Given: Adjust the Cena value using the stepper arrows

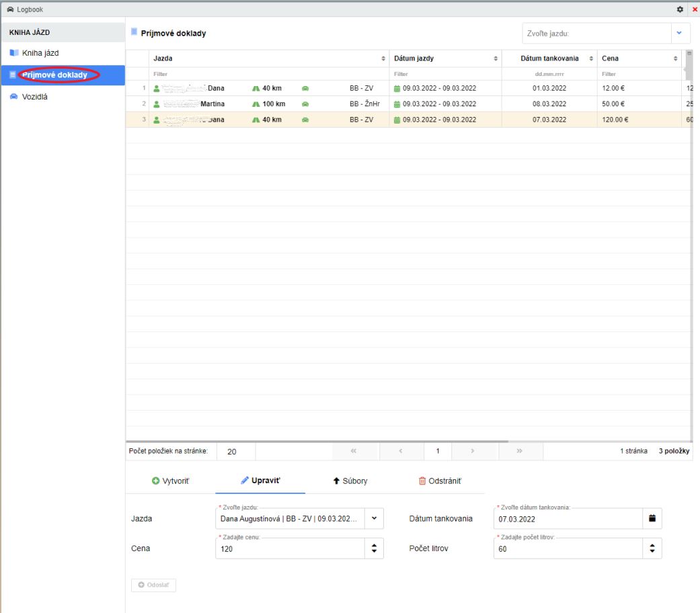Looking at the screenshot, I should pyautogui.click(x=374, y=548).
